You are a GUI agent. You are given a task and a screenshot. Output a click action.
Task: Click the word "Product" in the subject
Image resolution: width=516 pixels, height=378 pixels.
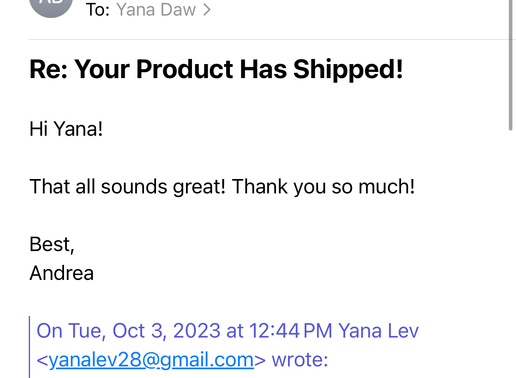[185, 69]
